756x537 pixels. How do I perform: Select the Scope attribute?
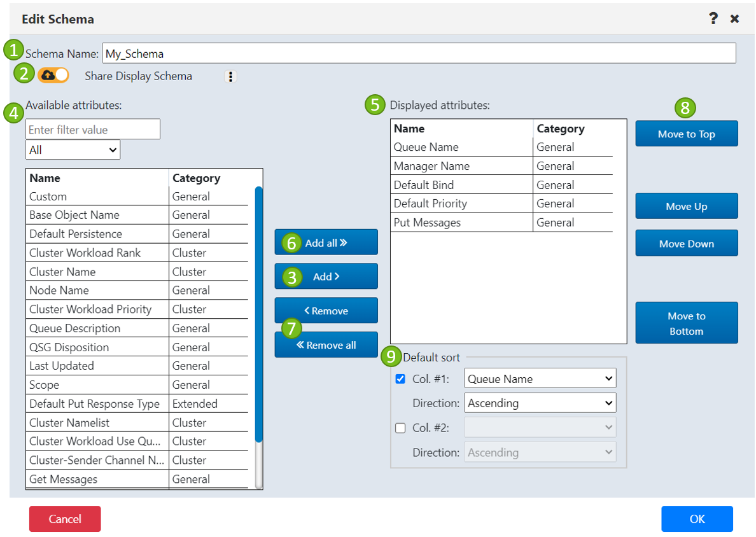tap(137, 385)
